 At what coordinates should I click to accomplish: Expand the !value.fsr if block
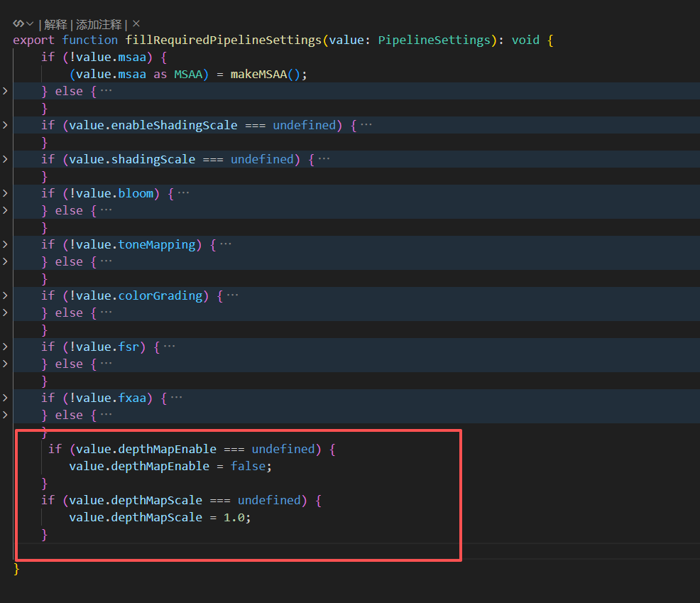click(5, 347)
